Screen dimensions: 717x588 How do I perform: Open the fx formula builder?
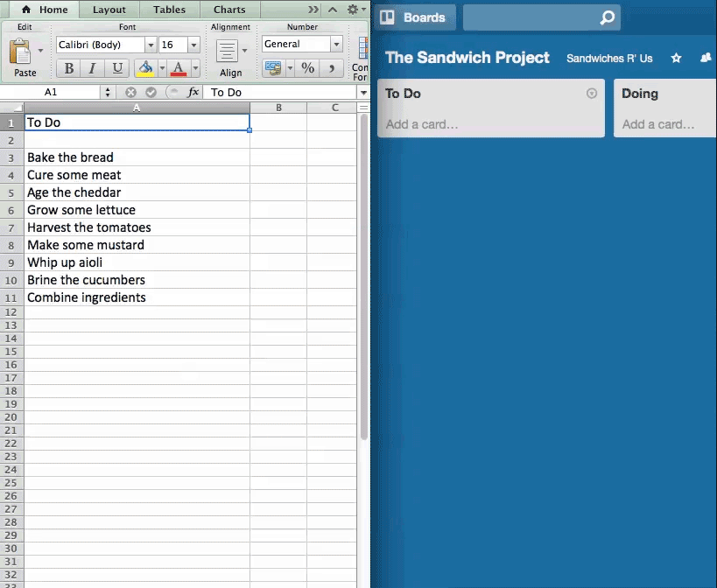point(193,92)
